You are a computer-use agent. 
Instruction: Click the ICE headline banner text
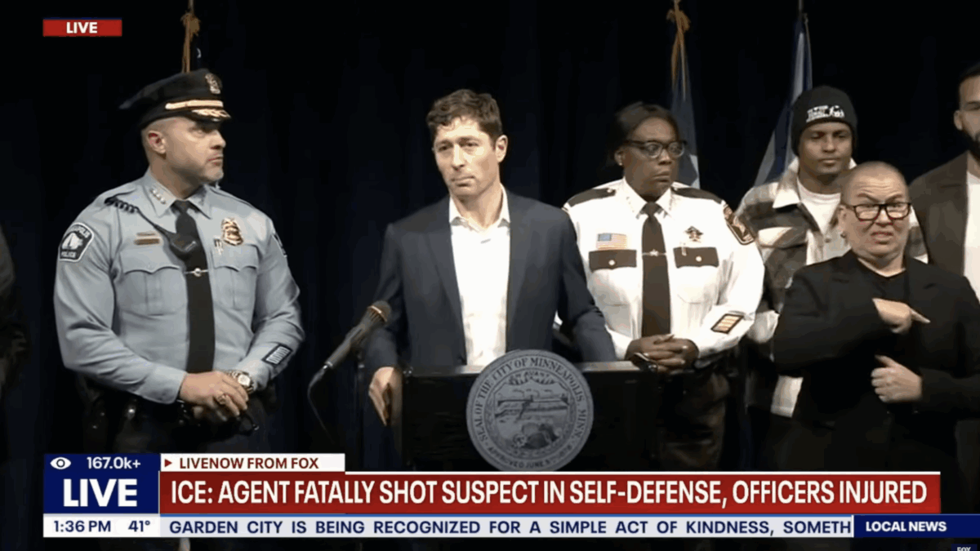point(549,493)
